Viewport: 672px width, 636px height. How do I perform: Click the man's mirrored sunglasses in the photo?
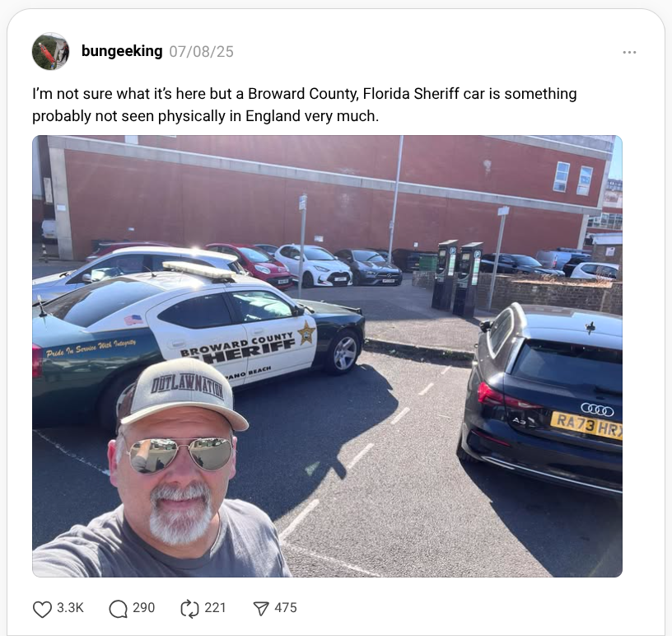[180, 455]
